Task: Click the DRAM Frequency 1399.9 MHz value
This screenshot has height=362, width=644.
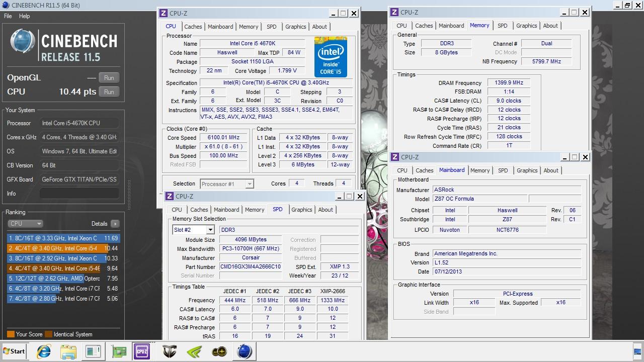Action: pyautogui.click(x=509, y=83)
